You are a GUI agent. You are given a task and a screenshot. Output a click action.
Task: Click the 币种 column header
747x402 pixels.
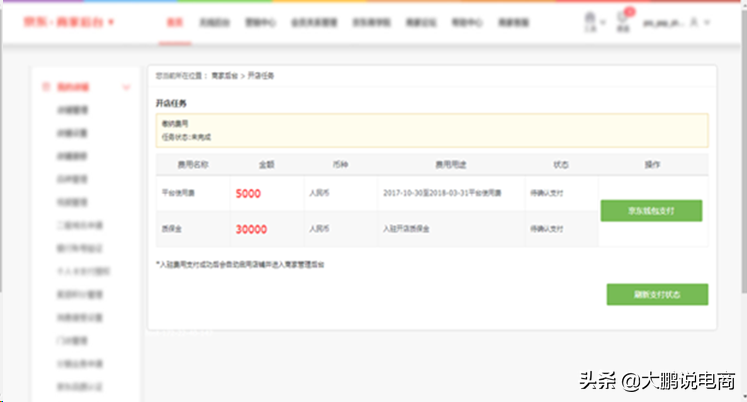point(340,164)
